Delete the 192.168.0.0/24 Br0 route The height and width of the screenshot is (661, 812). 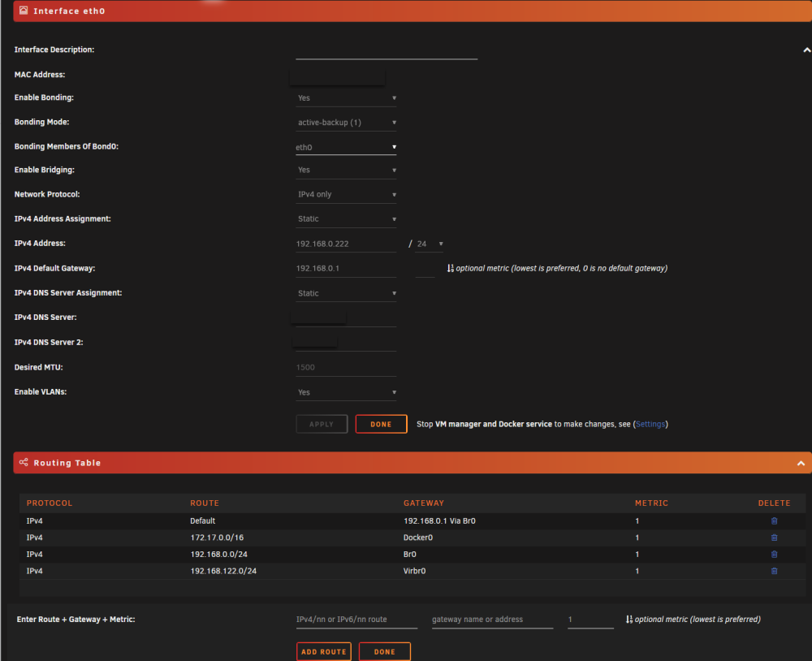click(774, 555)
